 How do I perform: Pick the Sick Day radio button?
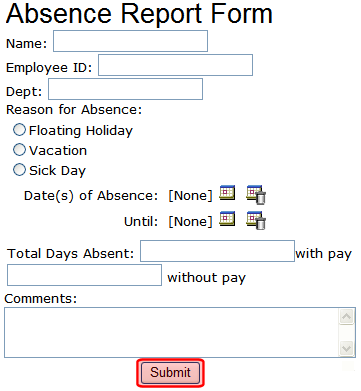coord(19,170)
